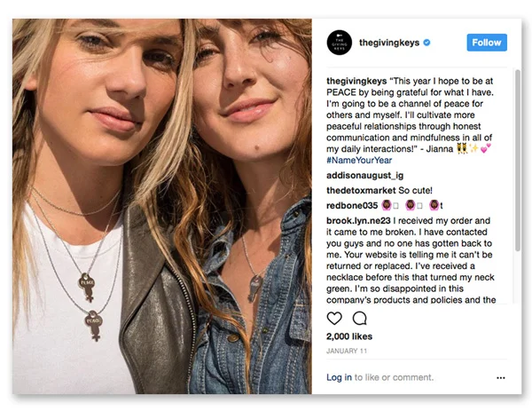The height and width of the screenshot is (411, 532).
Task: Click the comments scrollbar thumb
Action: tap(518, 161)
